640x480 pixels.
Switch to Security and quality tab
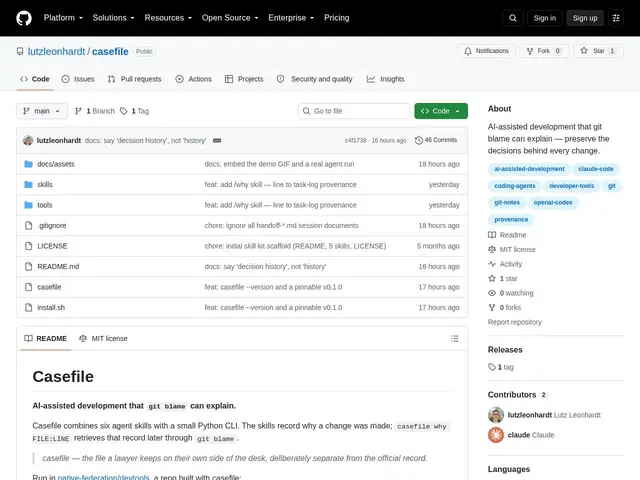point(314,79)
